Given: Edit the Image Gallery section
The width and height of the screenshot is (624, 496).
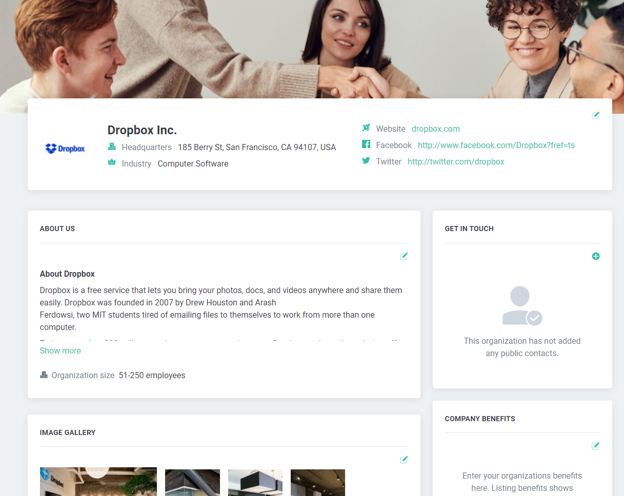Looking at the screenshot, I should tap(404, 460).
